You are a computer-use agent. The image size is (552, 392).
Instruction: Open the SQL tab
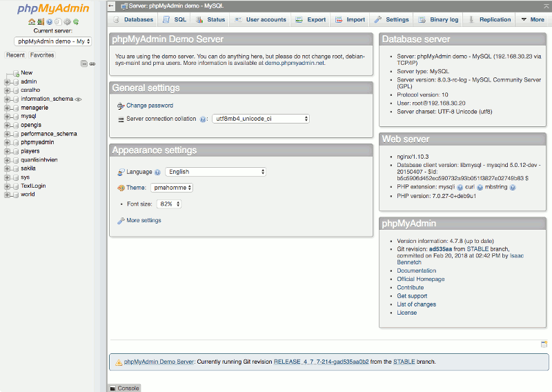coord(175,20)
